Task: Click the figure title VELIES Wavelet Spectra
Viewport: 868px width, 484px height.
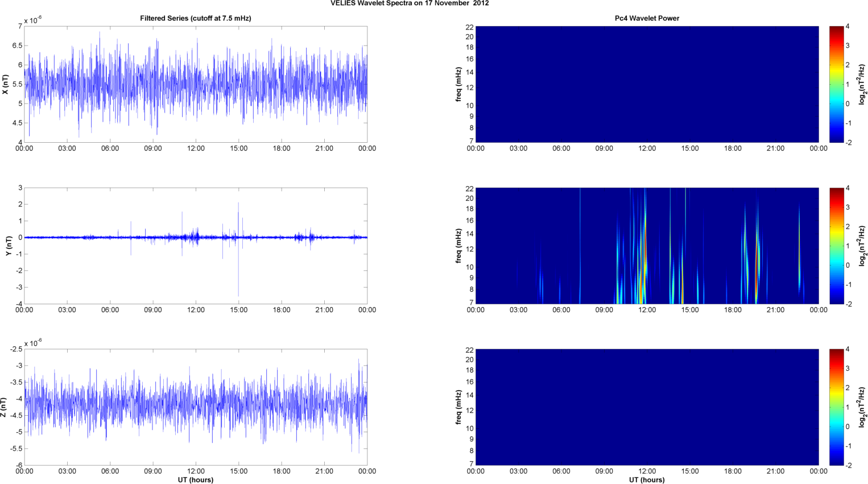Action: (x=410, y=3)
